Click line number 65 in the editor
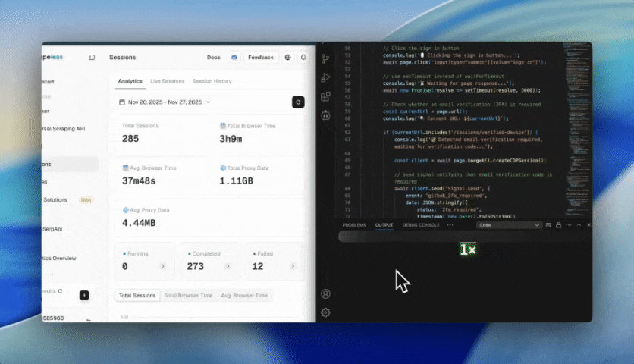Screen dimensions: 634x364 pos(347,161)
